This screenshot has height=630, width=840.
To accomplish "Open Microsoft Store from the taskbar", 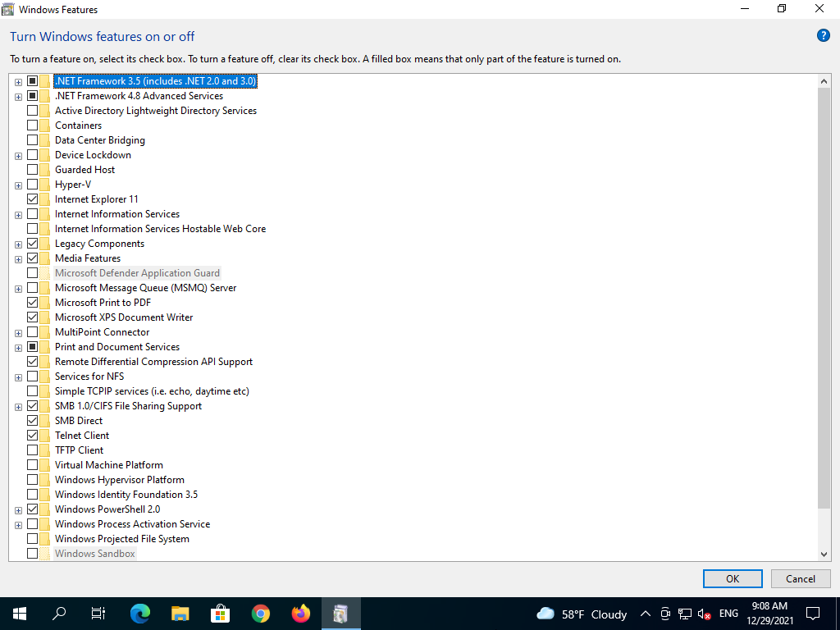I will pos(221,614).
